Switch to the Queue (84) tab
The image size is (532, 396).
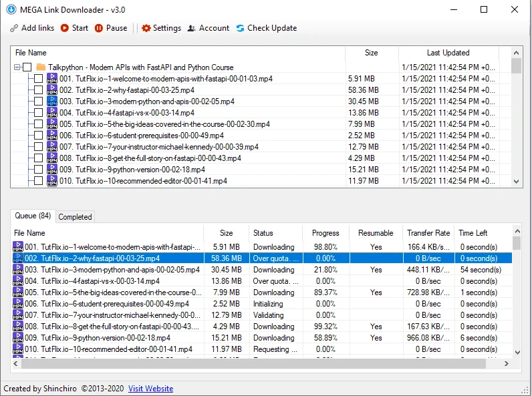33,216
